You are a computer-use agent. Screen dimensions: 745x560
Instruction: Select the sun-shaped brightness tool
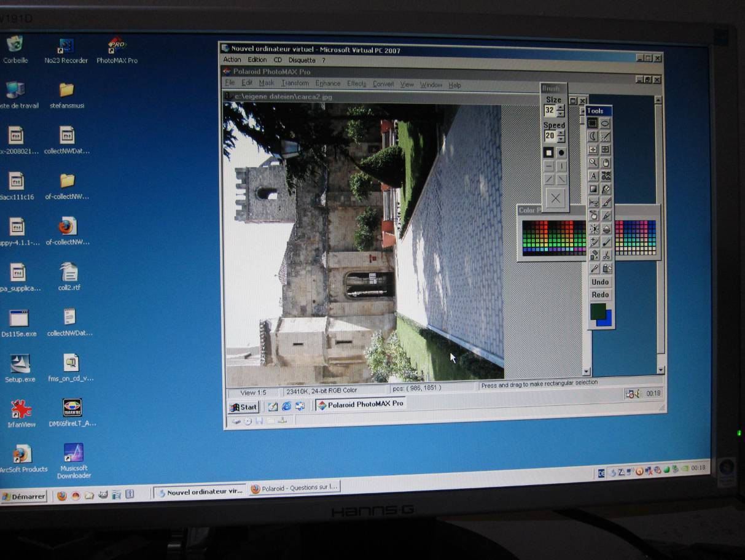pos(594,229)
